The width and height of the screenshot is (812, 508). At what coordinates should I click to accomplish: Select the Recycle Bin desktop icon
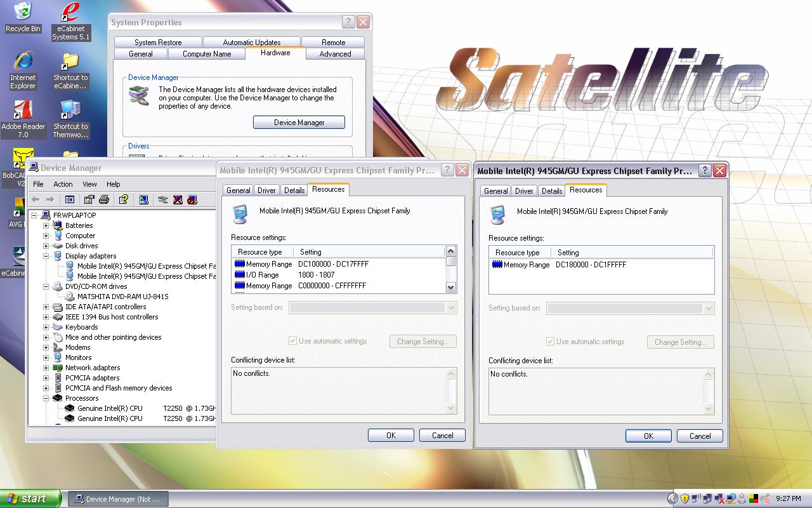point(23,17)
